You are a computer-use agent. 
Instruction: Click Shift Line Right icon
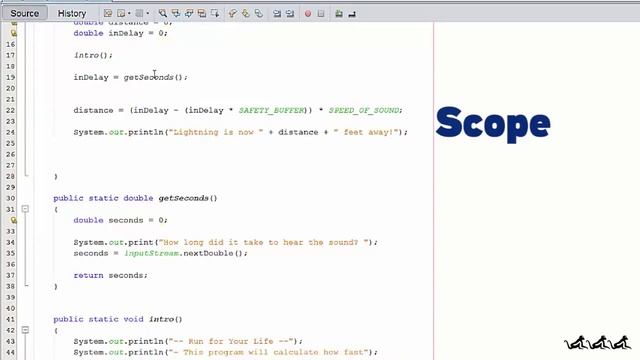(x=290, y=13)
